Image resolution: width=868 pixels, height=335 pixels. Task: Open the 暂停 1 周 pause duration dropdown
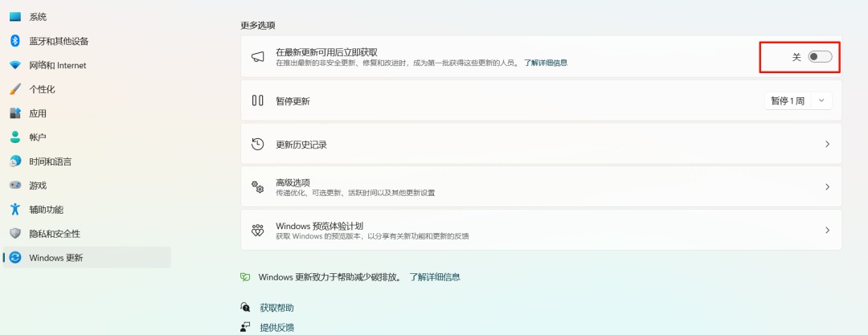(798, 100)
